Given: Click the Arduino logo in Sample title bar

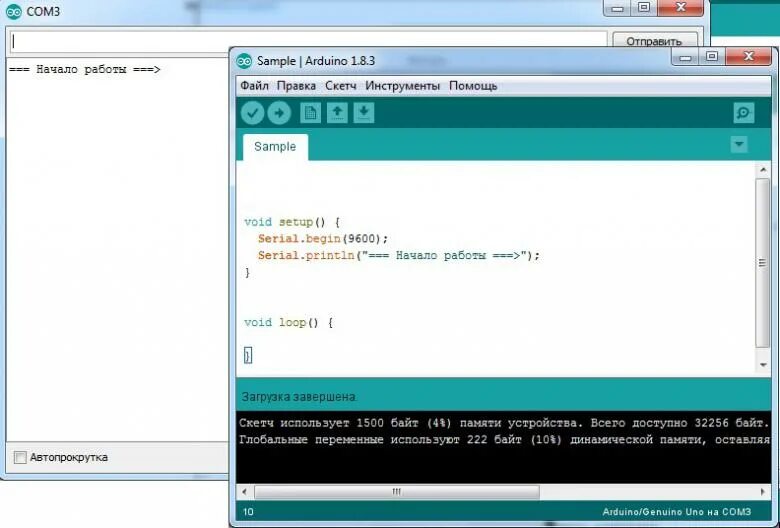Looking at the screenshot, I should click(244, 61).
